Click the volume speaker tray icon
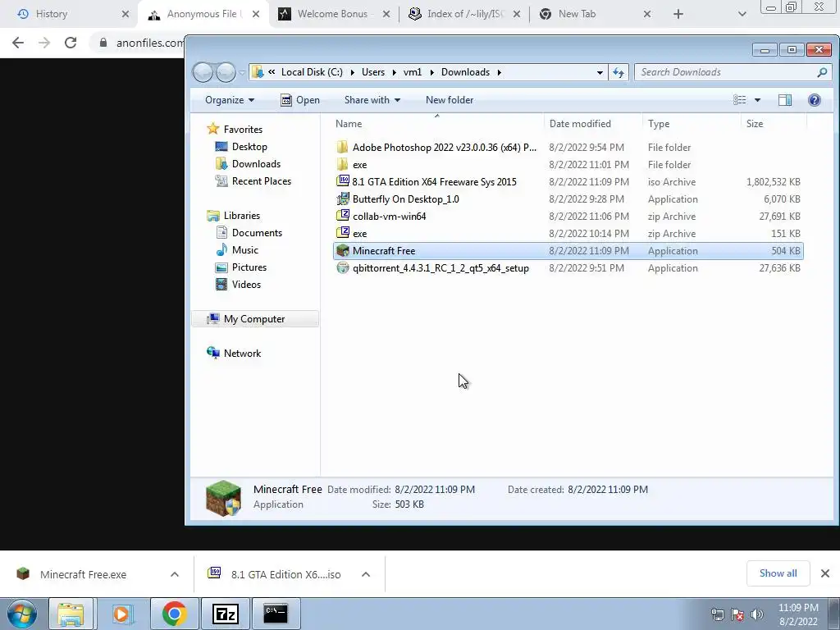Screen dimensions: 840x630 (x=756, y=614)
